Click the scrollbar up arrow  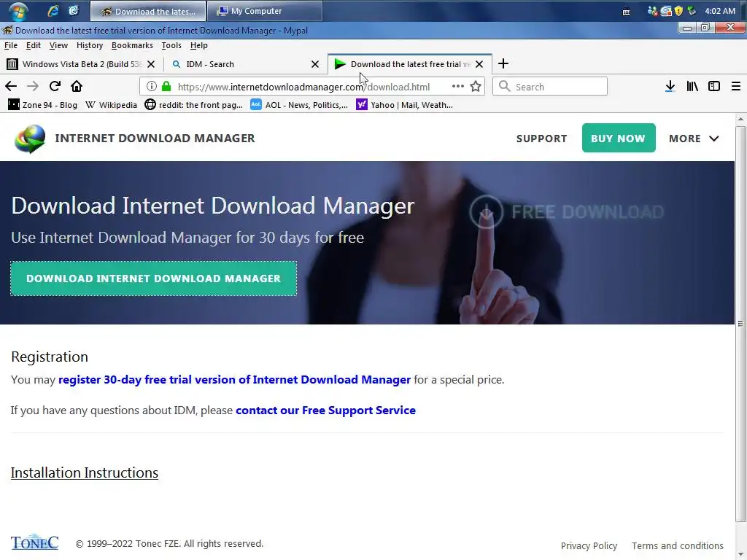pos(740,119)
